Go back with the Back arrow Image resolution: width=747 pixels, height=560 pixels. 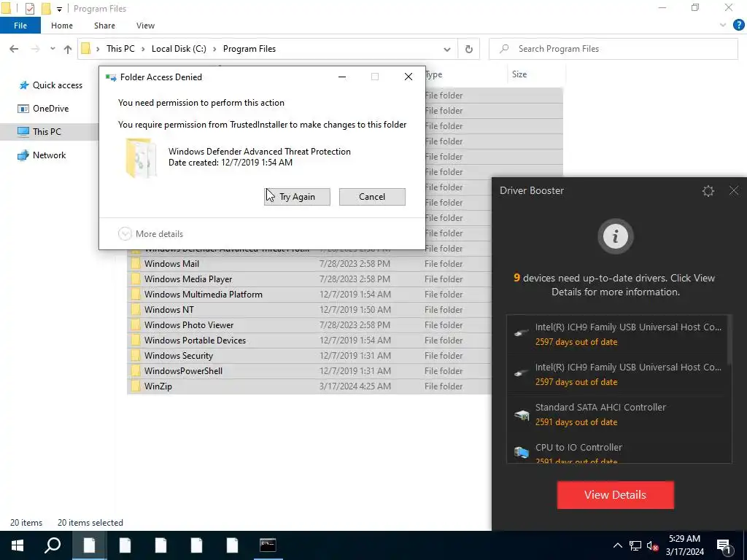point(14,49)
